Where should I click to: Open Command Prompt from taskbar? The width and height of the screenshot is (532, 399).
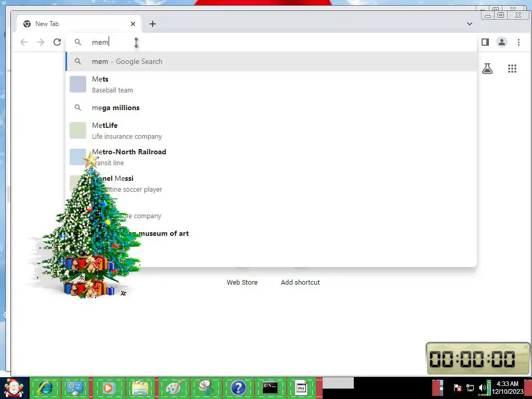270,388
